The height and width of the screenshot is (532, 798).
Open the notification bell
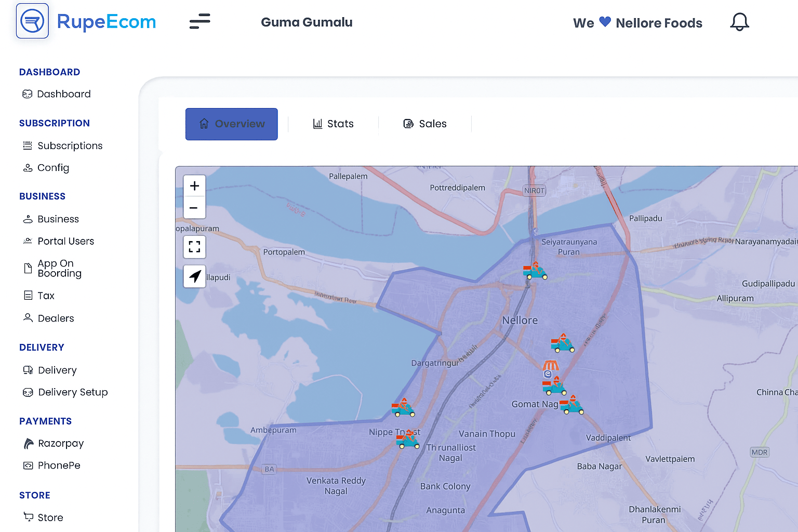[739, 22]
